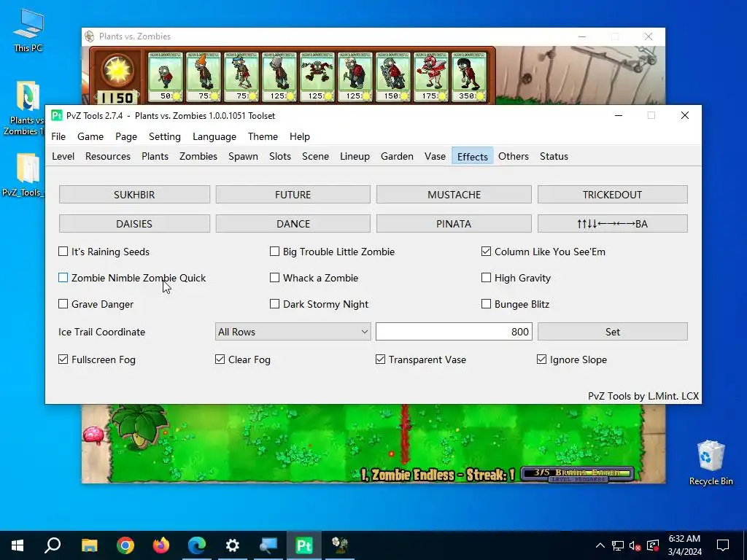747x560 pixels.
Task: Go to the Status tab
Action: tap(554, 156)
